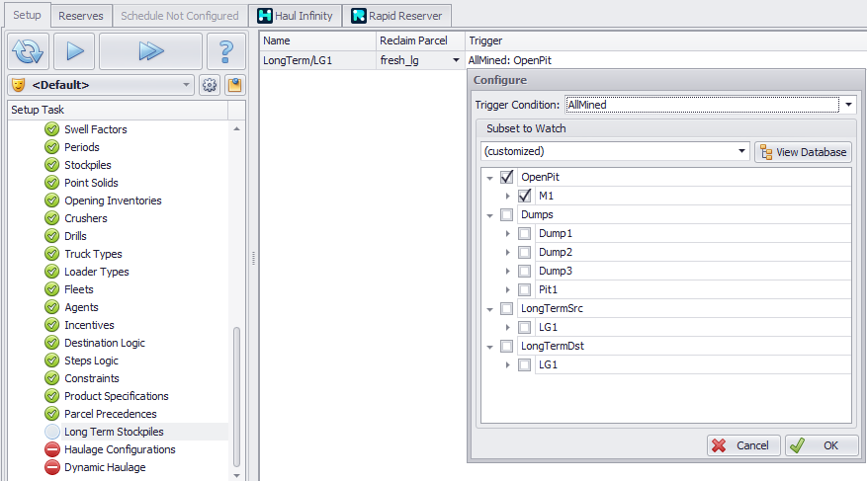Select Dynamic Haulage setup task
The image size is (868, 481).
pos(105,467)
